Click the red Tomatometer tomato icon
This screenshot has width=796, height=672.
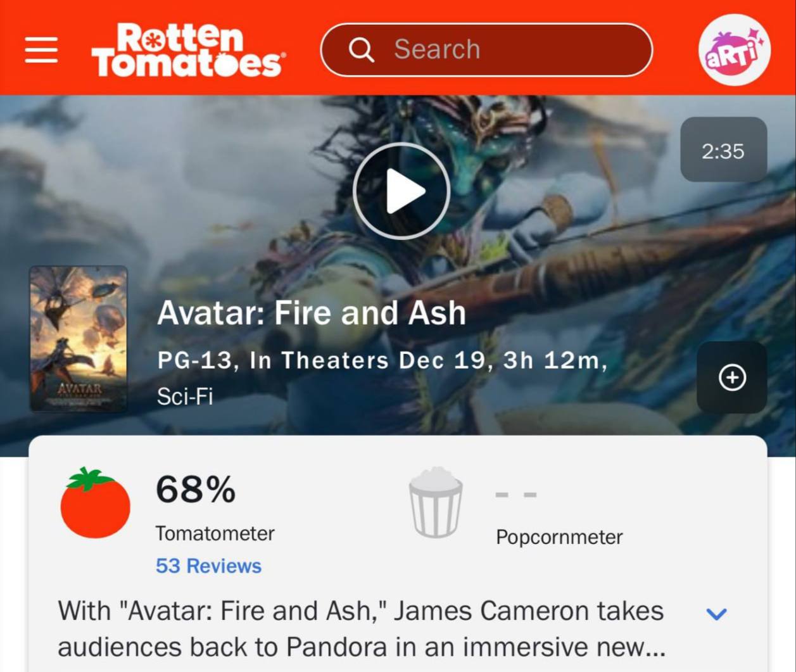coord(95,503)
